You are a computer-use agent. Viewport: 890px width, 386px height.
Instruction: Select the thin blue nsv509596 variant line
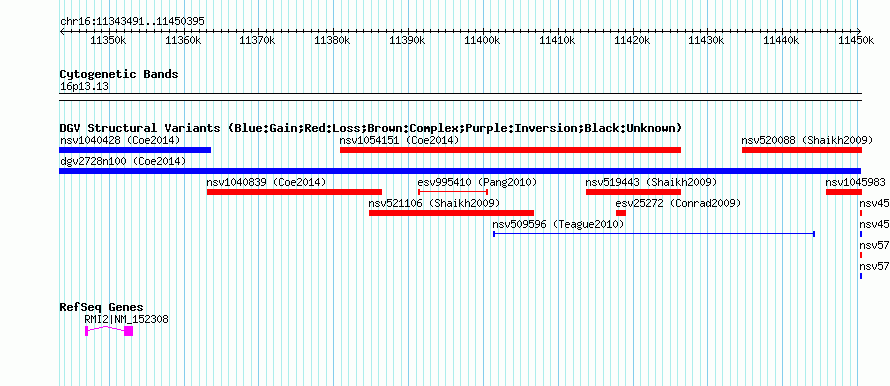(654, 233)
